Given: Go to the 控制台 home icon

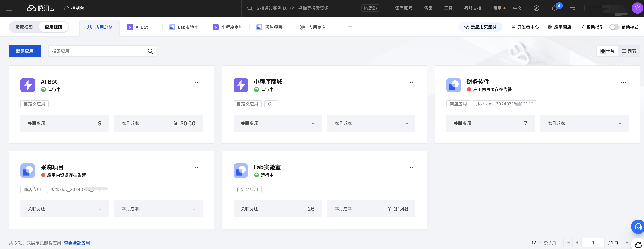Looking at the screenshot, I should click(x=67, y=8).
